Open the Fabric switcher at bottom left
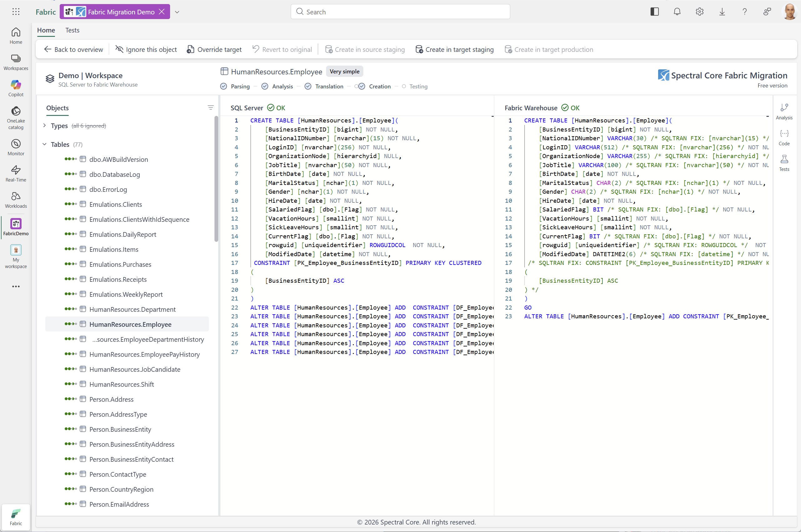 pyautogui.click(x=16, y=517)
